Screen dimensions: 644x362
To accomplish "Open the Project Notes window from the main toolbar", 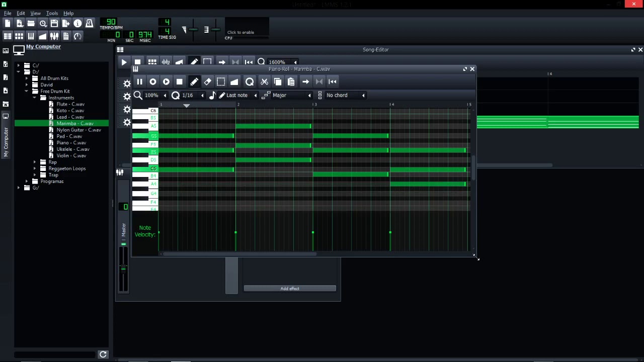I will pos(66,36).
